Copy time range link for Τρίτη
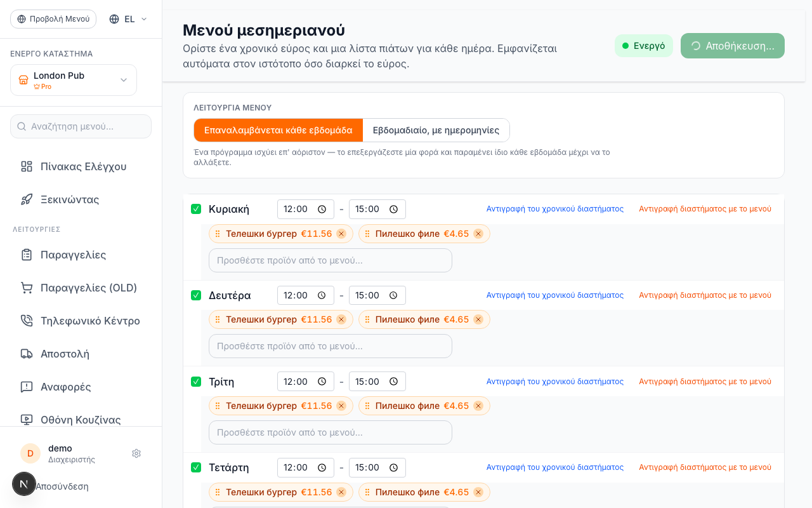 pos(555,382)
